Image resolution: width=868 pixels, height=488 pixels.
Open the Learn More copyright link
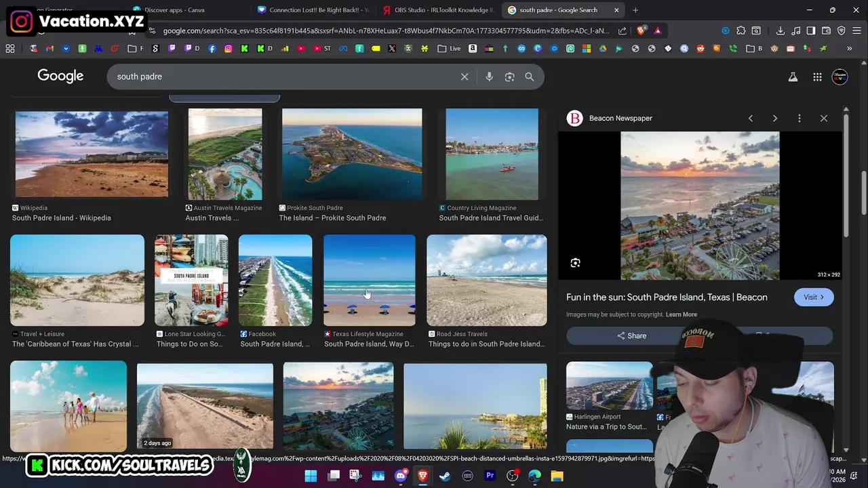682,314
